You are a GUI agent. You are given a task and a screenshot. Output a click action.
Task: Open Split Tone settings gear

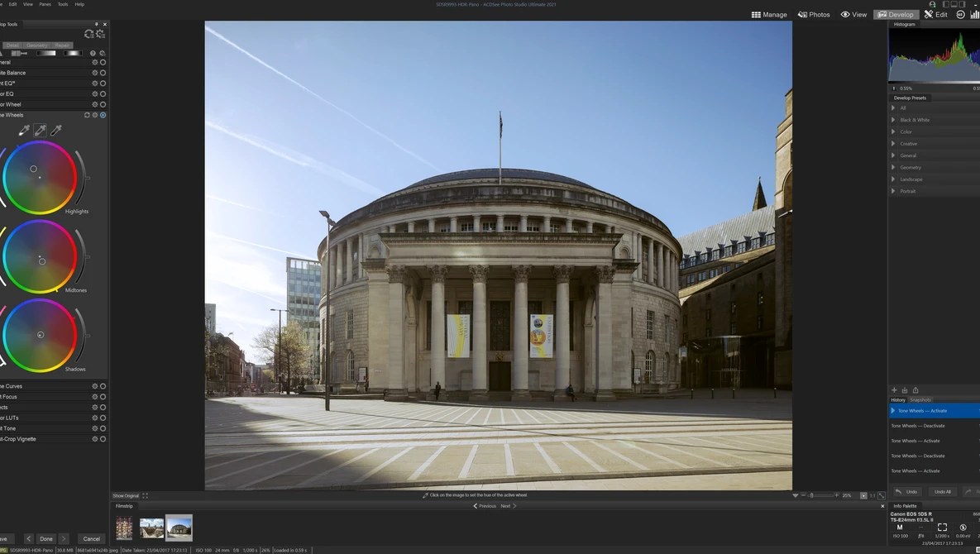point(95,428)
